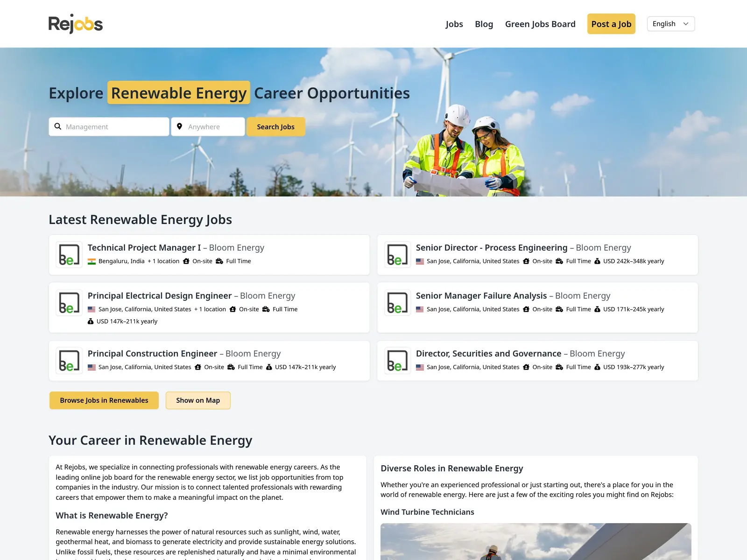The width and height of the screenshot is (747, 560).
Task: Click the US flag on the Senior Director job
Action: (420, 261)
